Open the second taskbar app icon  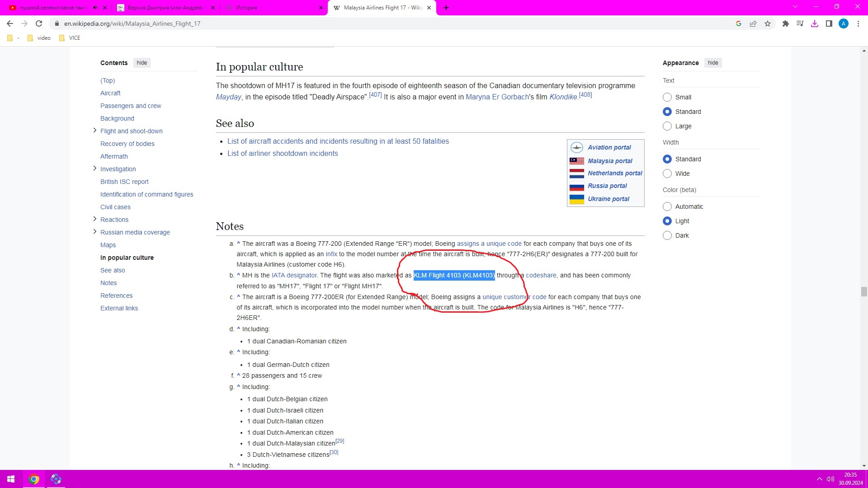click(56, 479)
